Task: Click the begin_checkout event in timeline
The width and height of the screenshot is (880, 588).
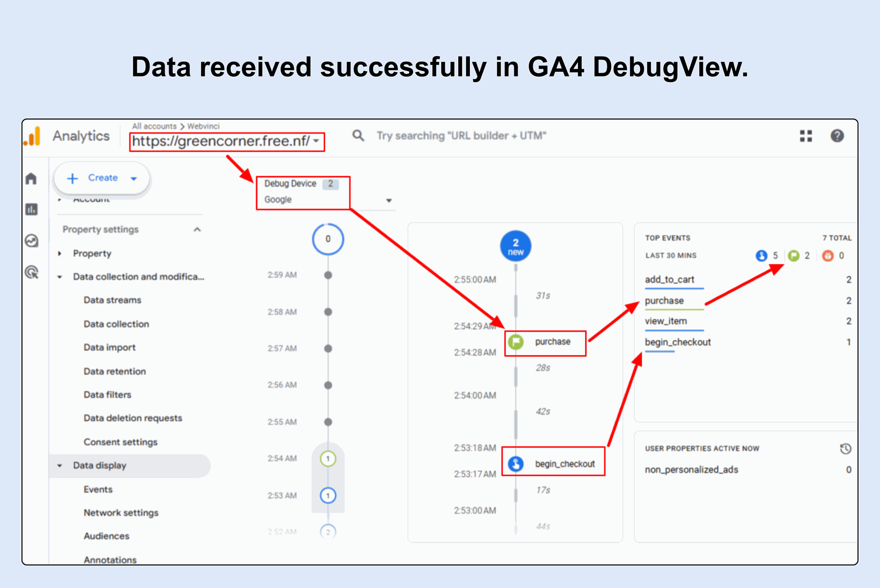Action: tap(564, 464)
